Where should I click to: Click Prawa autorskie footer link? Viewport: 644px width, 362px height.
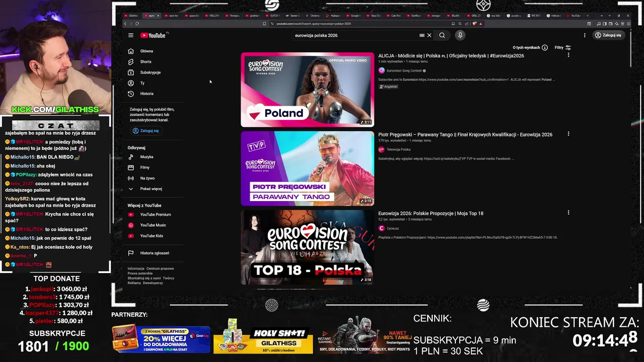(140, 273)
